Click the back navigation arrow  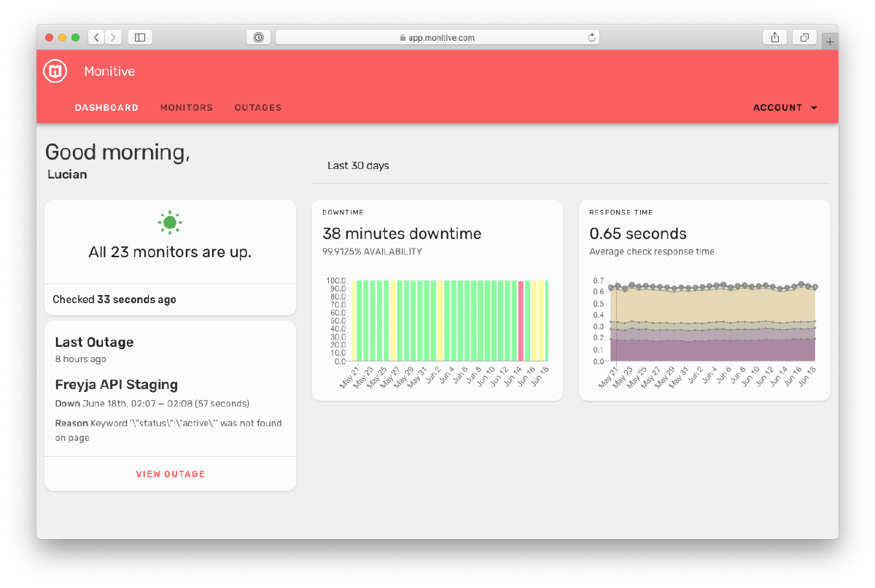point(96,37)
